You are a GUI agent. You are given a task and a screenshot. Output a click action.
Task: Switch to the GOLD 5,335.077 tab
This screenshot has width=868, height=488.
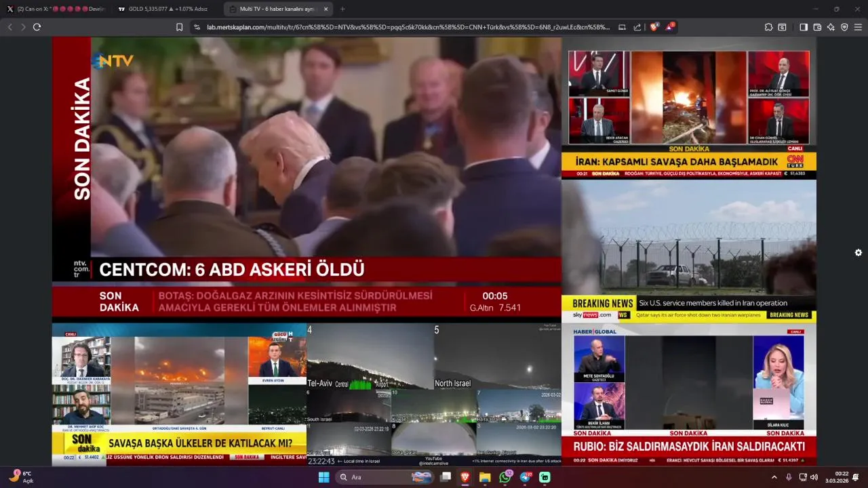(x=166, y=9)
